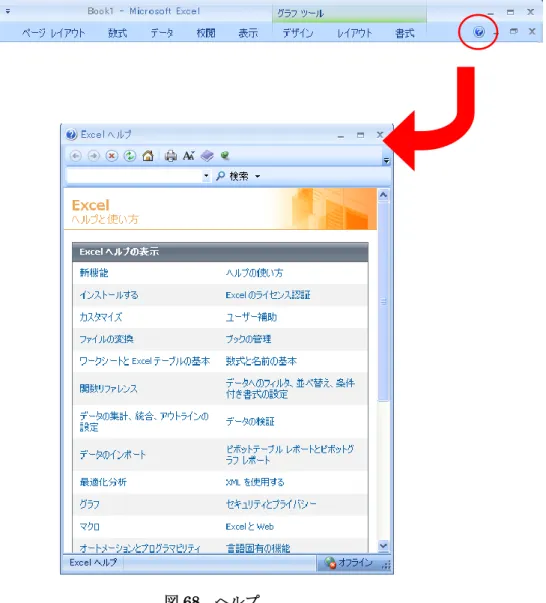Minimize the Excel ヘルプ window

(x=340, y=136)
